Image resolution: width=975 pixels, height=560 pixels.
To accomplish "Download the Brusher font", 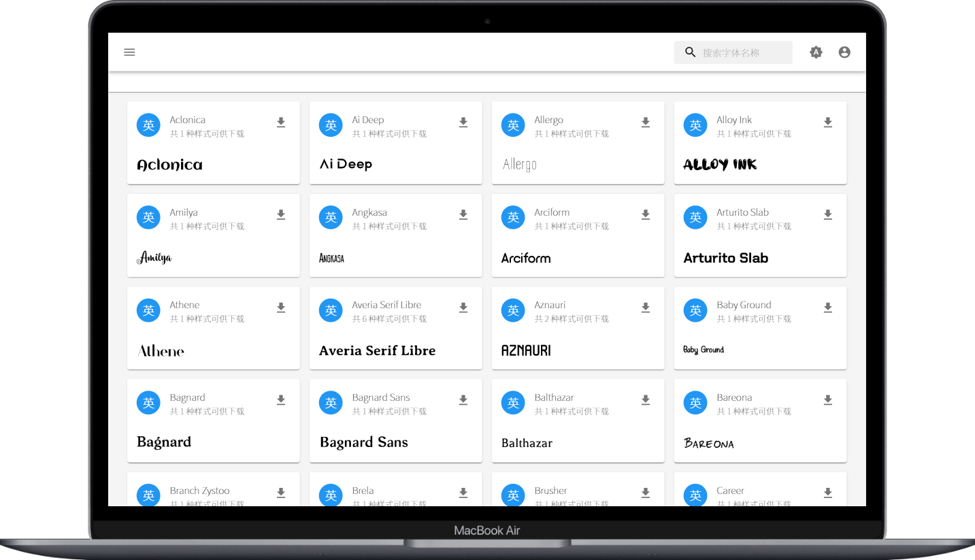I will [x=646, y=493].
